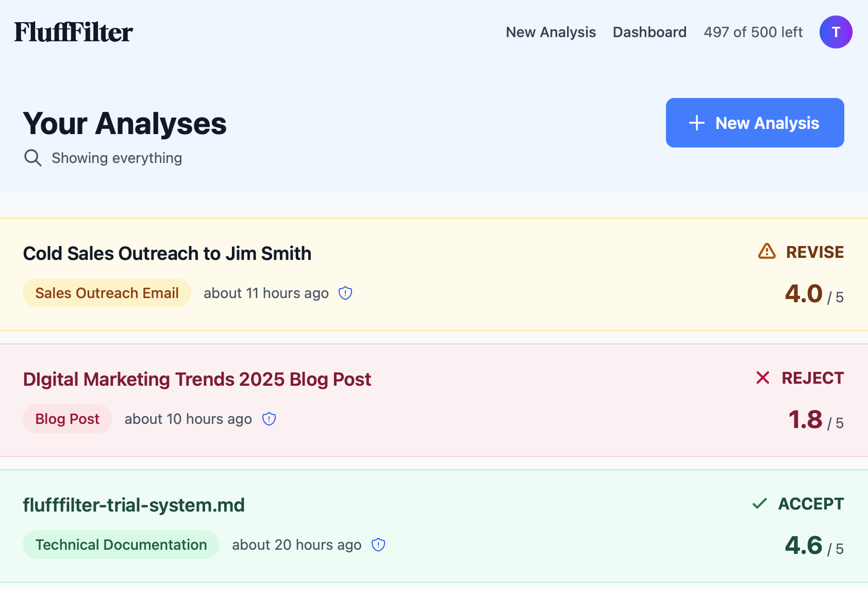Select the Blog Post badge
Image resolution: width=868 pixels, height=591 pixels.
pos(67,419)
